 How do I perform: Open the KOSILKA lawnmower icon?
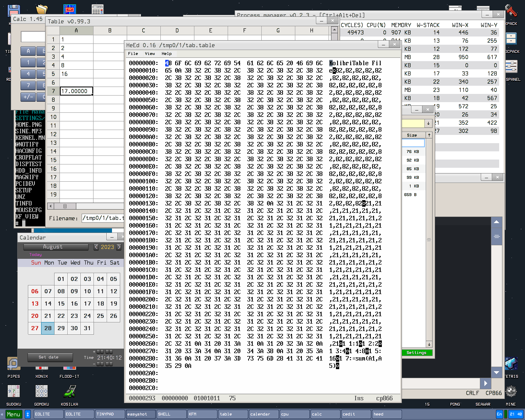pyautogui.click(x=69, y=392)
